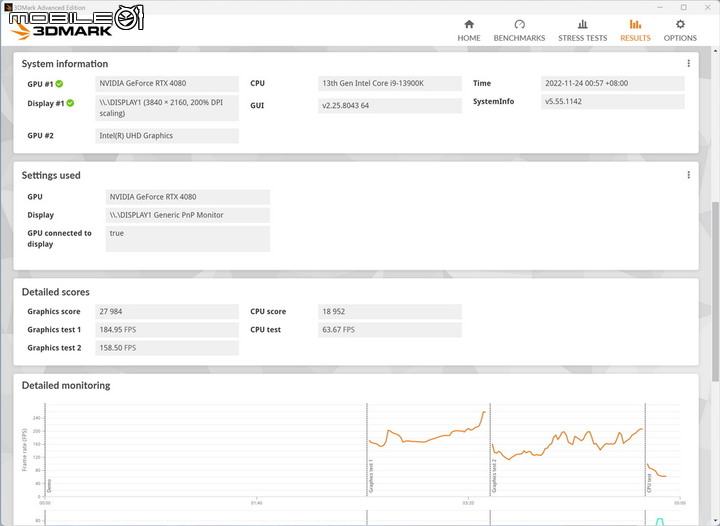Viewport: 720px width, 526px height.
Task: Select the RESULTS tab
Action: (x=635, y=31)
